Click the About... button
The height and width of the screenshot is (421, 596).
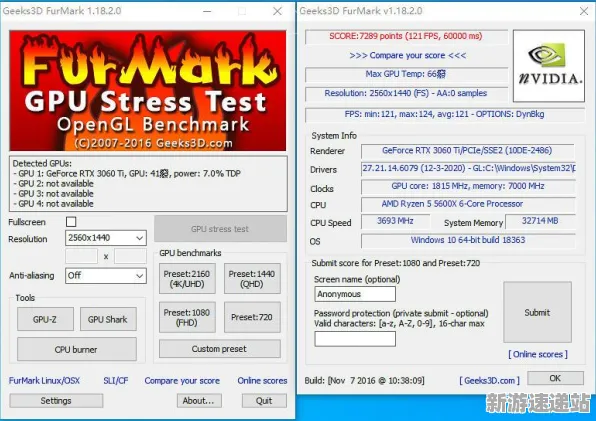pyautogui.click(x=199, y=400)
